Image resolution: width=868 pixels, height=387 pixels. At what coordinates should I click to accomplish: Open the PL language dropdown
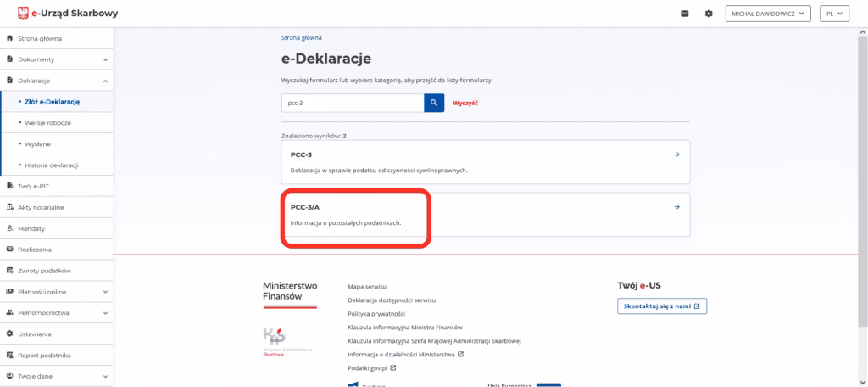click(834, 14)
